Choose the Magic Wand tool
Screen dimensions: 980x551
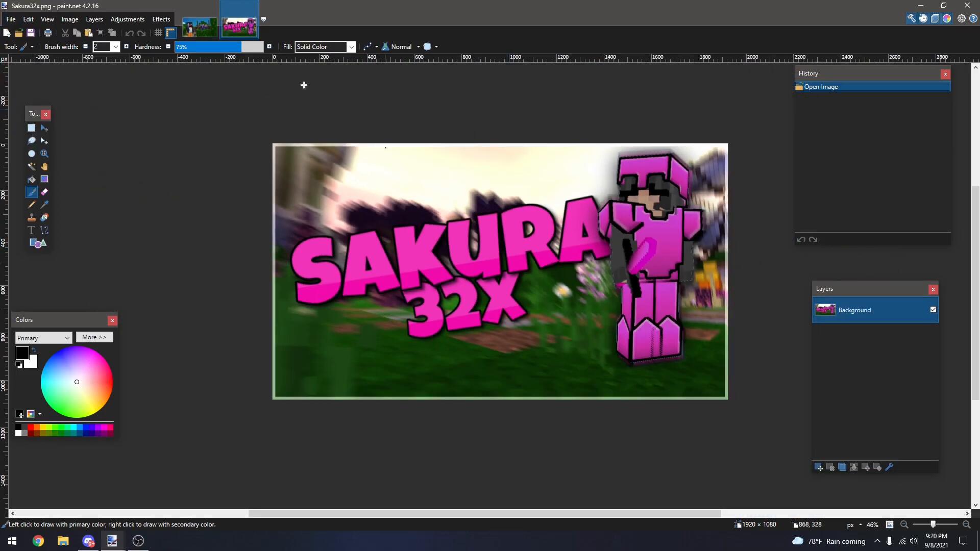(32, 166)
